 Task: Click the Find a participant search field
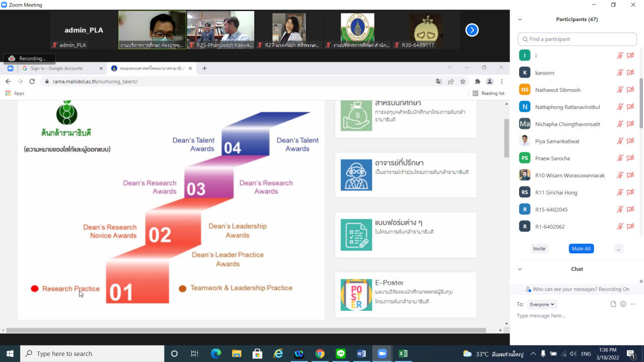(x=577, y=39)
